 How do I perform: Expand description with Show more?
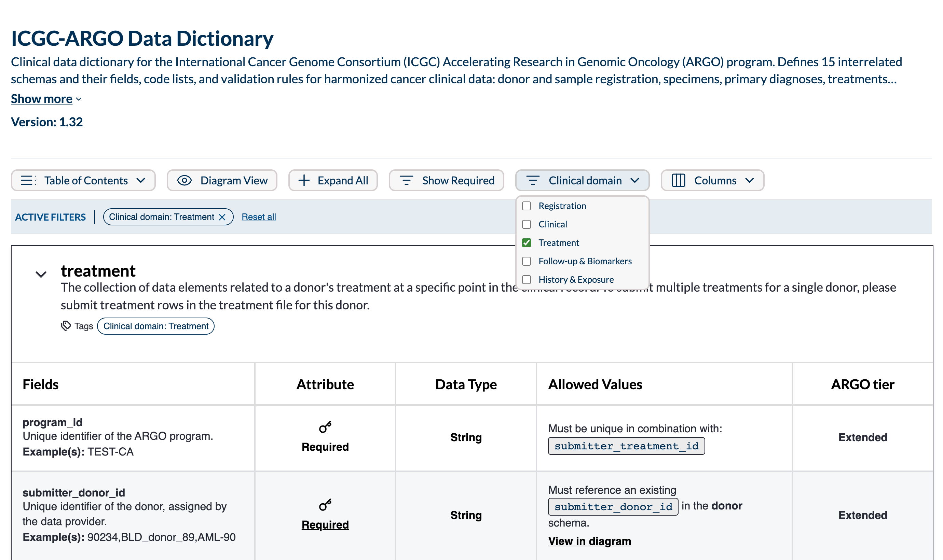[x=46, y=99]
